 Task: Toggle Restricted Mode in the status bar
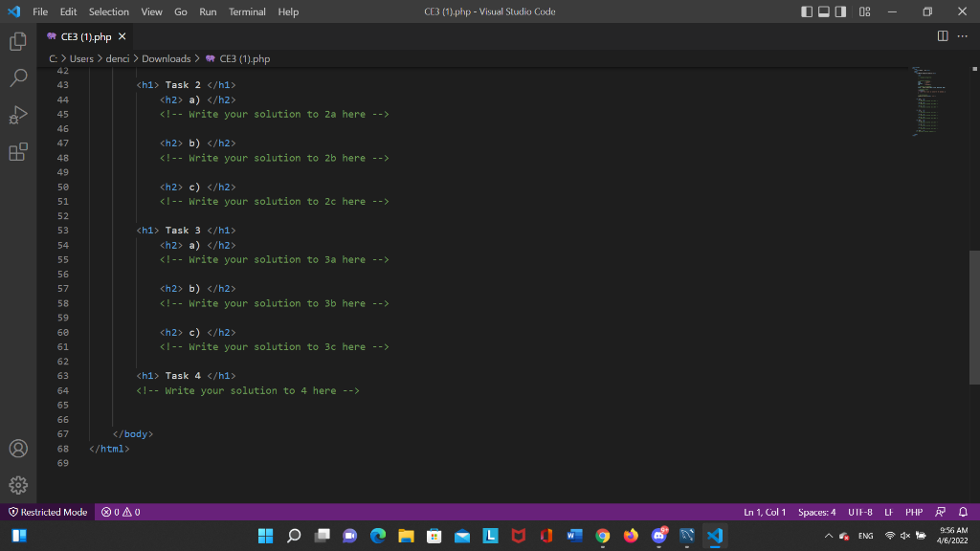47,512
